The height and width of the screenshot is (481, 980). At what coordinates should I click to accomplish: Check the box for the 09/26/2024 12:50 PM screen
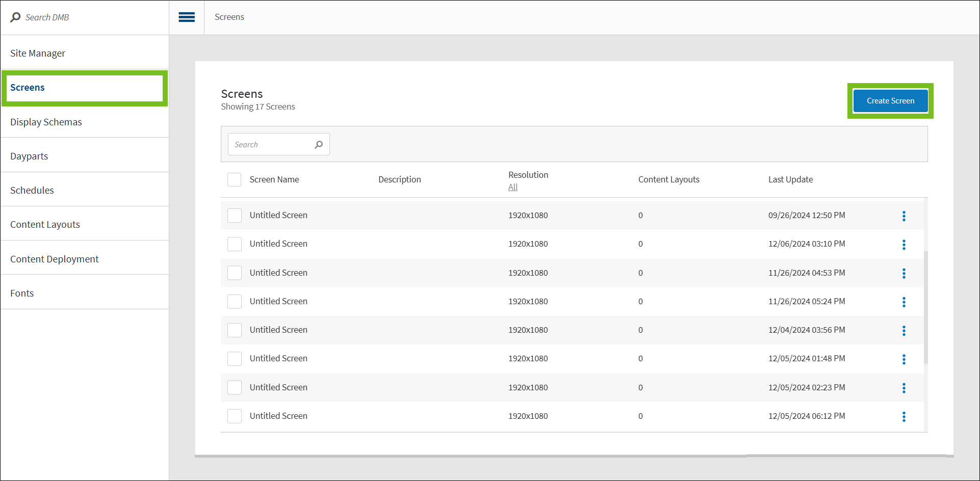pyautogui.click(x=234, y=216)
